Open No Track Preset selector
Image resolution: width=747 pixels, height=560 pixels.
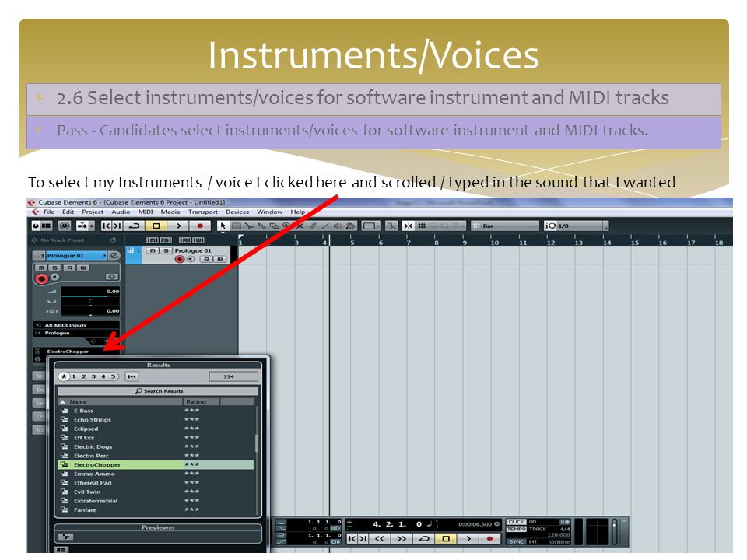coord(62,240)
